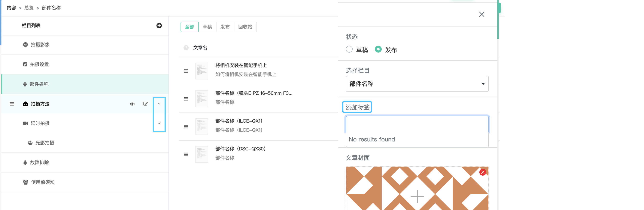Click the add column plus icon

point(160,26)
